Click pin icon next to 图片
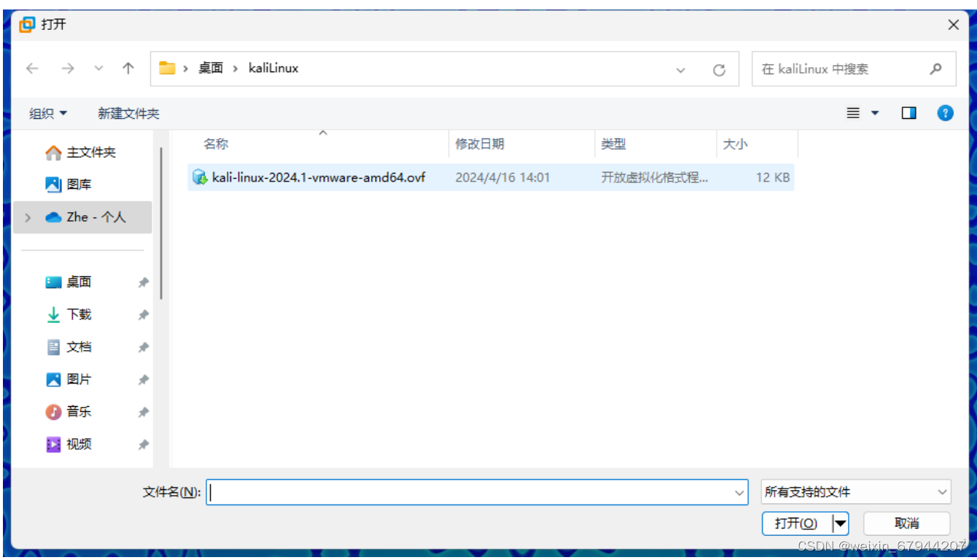Image resolution: width=977 pixels, height=560 pixels. [144, 379]
